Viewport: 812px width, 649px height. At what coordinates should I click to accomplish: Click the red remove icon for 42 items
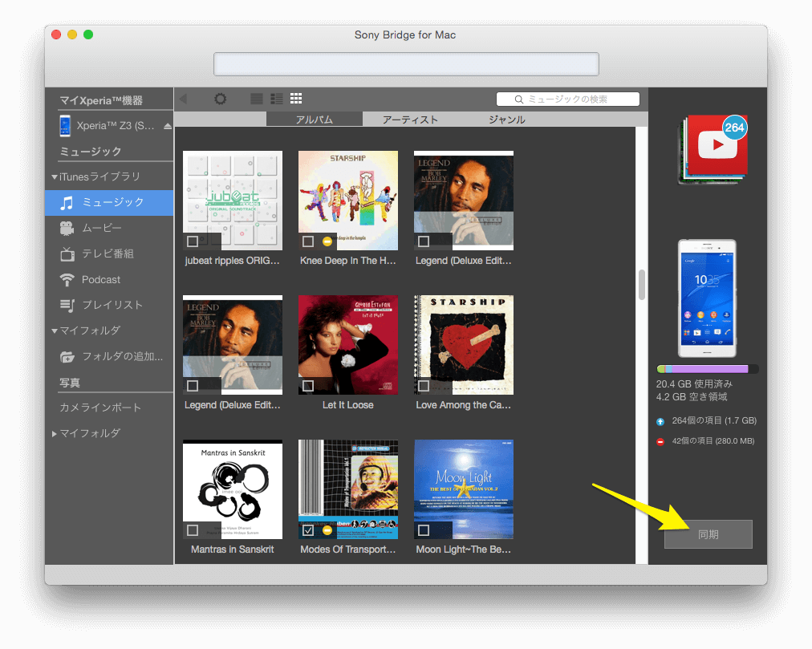(660, 442)
